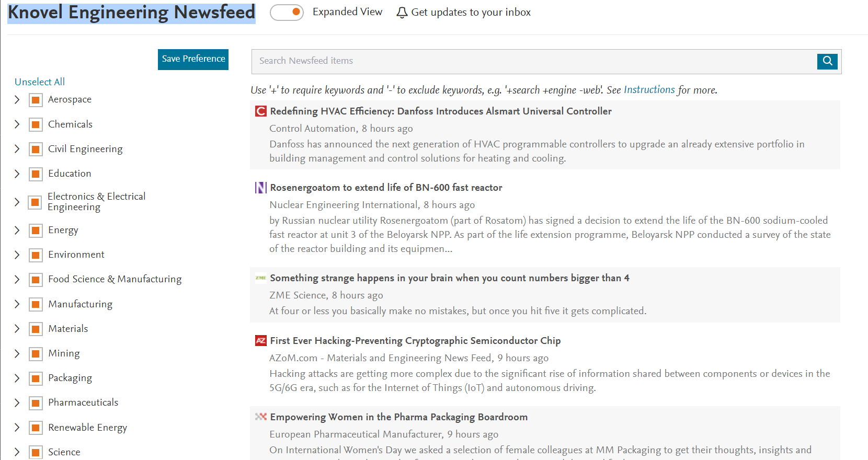Select the Renewable Energy category label

coord(87,428)
